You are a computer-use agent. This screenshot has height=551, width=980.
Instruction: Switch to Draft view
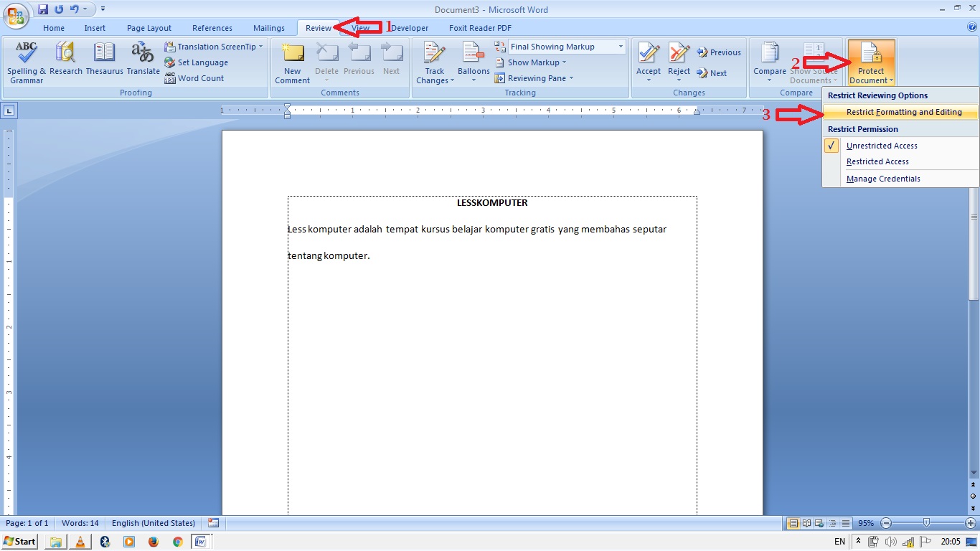(845, 523)
